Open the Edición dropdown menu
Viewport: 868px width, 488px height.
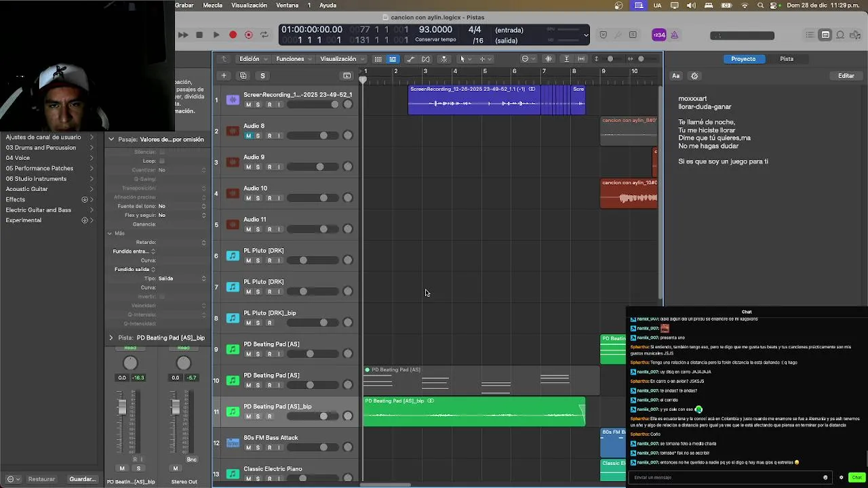pyautogui.click(x=254, y=59)
